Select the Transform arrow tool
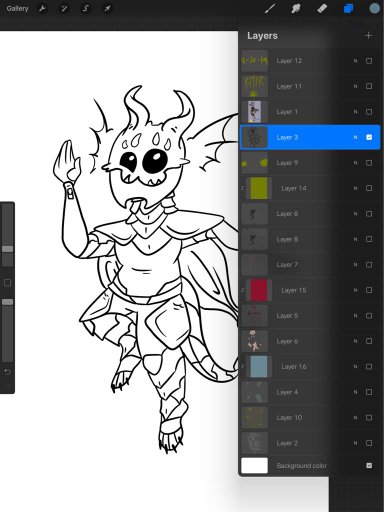 [x=107, y=9]
